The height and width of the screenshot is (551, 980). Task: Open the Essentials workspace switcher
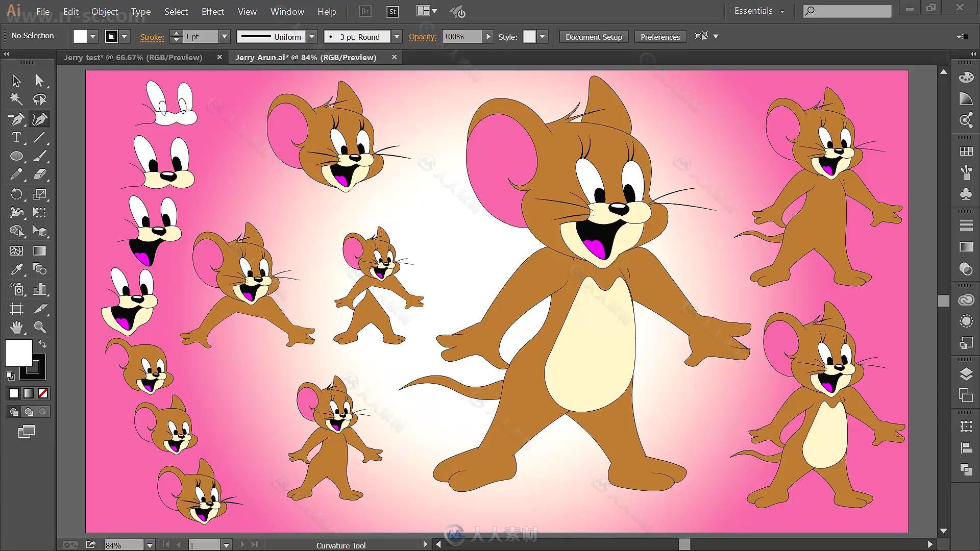tap(759, 11)
